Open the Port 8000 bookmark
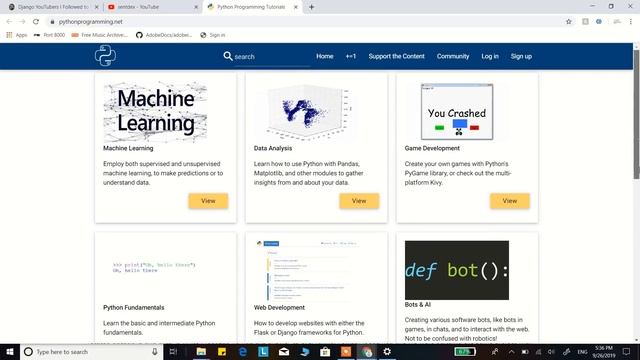This screenshot has height=360, width=640. pos(49,35)
